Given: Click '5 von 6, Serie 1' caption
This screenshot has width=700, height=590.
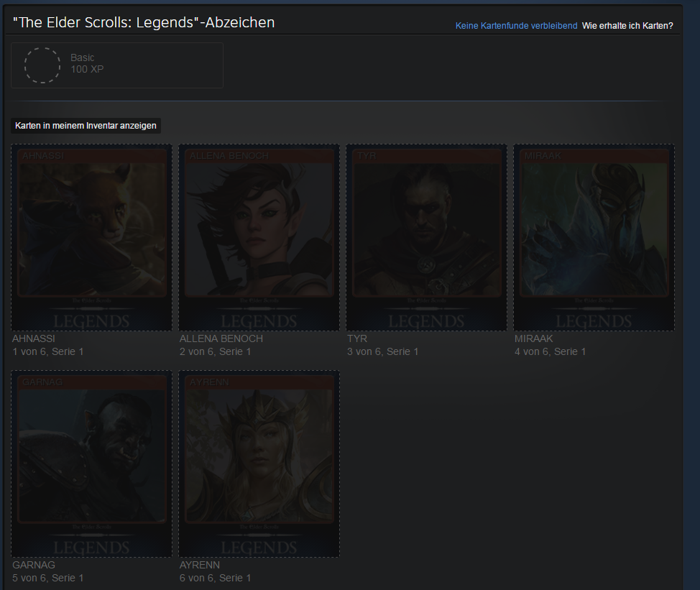Looking at the screenshot, I should pyautogui.click(x=48, y=578).
